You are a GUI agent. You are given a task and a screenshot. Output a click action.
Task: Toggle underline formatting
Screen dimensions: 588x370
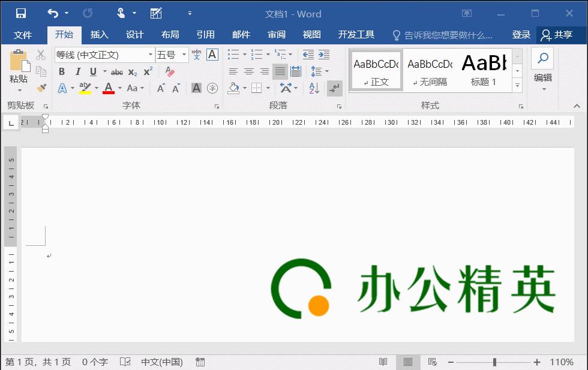[94, 71]
